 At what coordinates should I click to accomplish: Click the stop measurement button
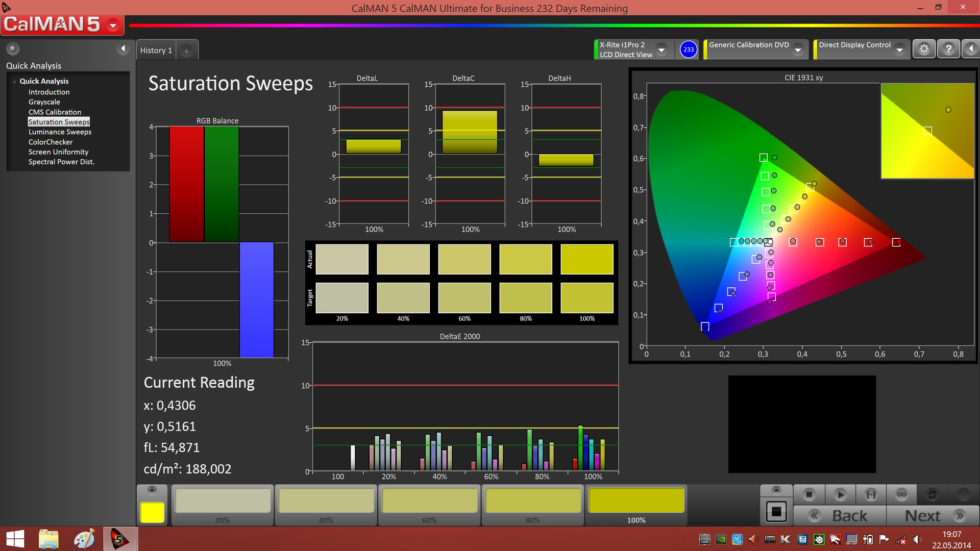tap(809, 494)
